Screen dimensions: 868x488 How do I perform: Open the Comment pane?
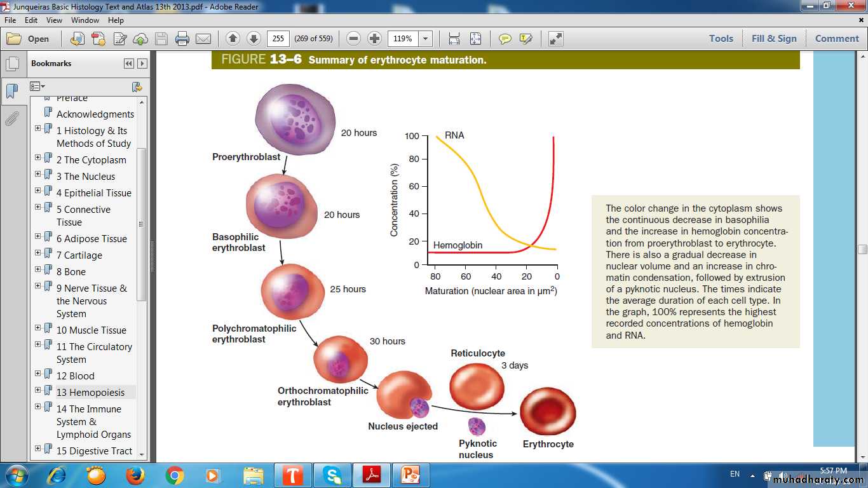(x=836, y=39)
